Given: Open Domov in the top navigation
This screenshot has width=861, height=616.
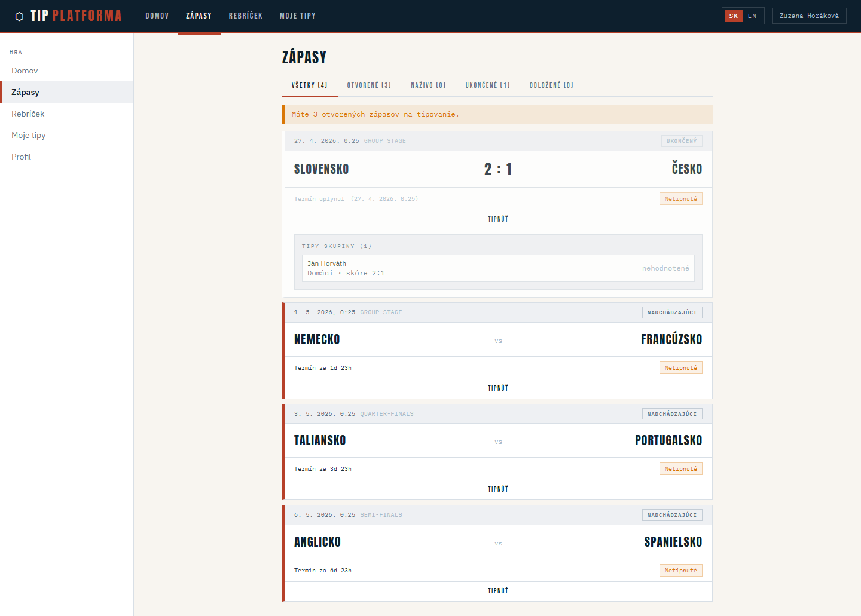Looking at the screenshot, I should point(157,16).
